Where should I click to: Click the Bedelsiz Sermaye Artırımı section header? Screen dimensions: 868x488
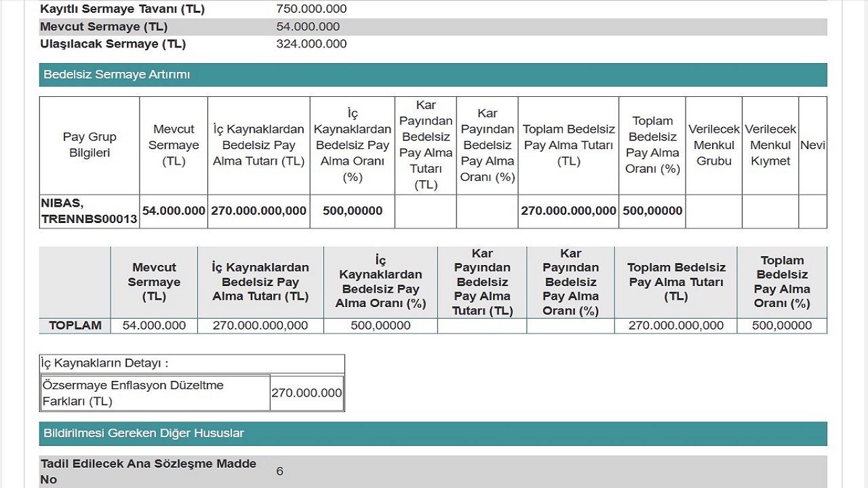[x=117, y=75]
